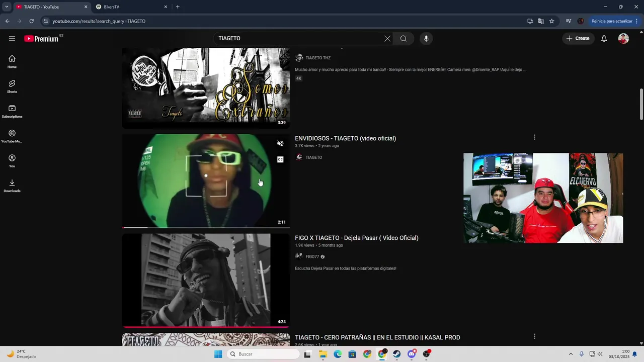Viewport: 644px width, 362px height.
Task: Unmute the ENVIDIOSOS preview video
Action: click(x=280, y=143)
